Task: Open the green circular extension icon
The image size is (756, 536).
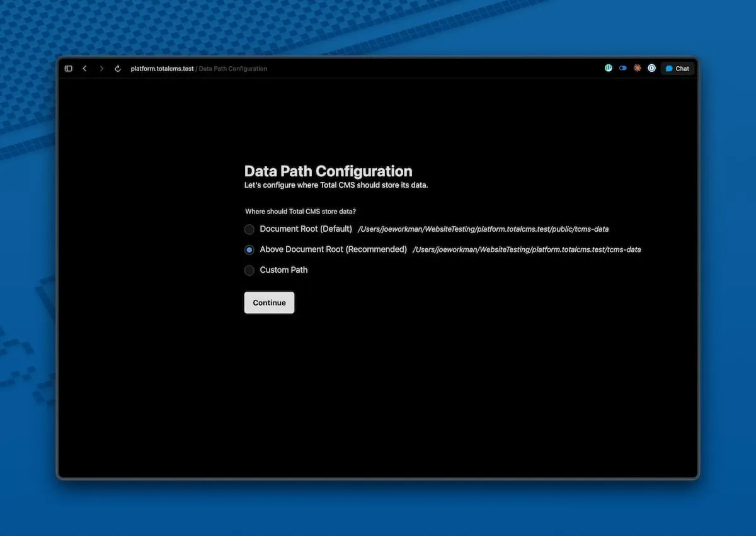Action: [609, 68]
